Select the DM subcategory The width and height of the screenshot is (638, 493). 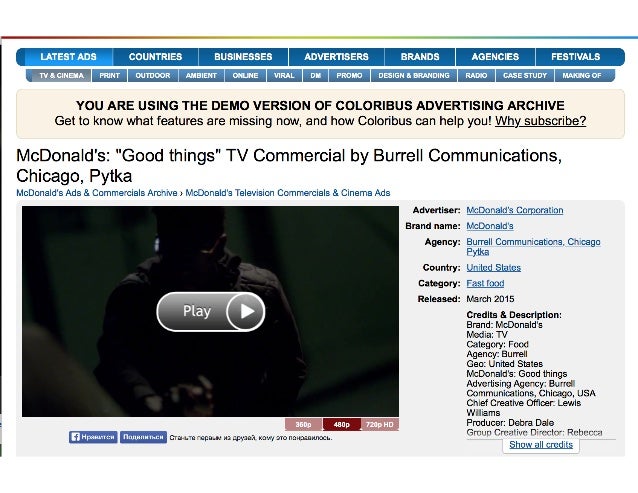pyautogui.click(x=316, y=76)
